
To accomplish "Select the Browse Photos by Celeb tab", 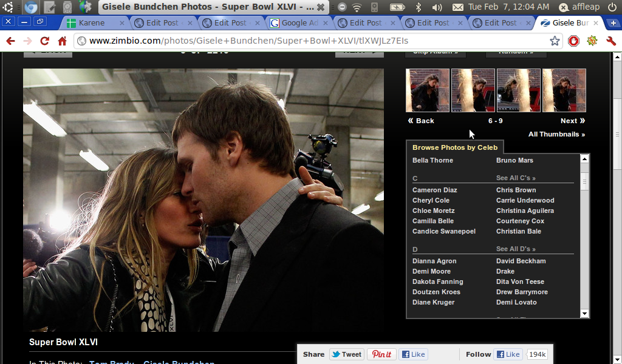I will [454, 147].
